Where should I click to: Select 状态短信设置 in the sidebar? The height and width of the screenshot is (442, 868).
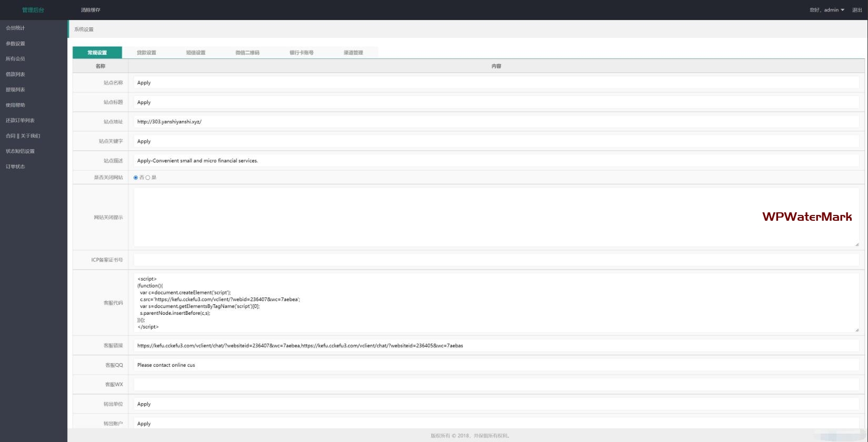click(x=20, y=151)
